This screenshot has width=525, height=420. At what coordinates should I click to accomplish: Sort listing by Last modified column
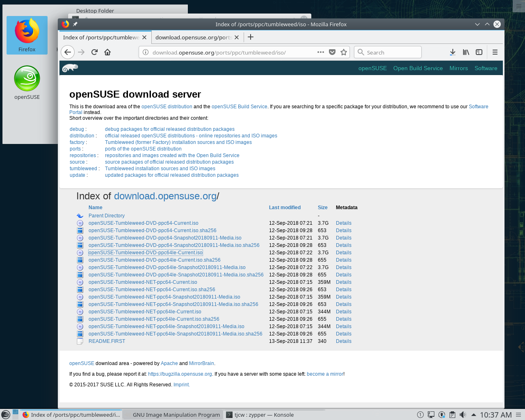(x=285, y=208)
